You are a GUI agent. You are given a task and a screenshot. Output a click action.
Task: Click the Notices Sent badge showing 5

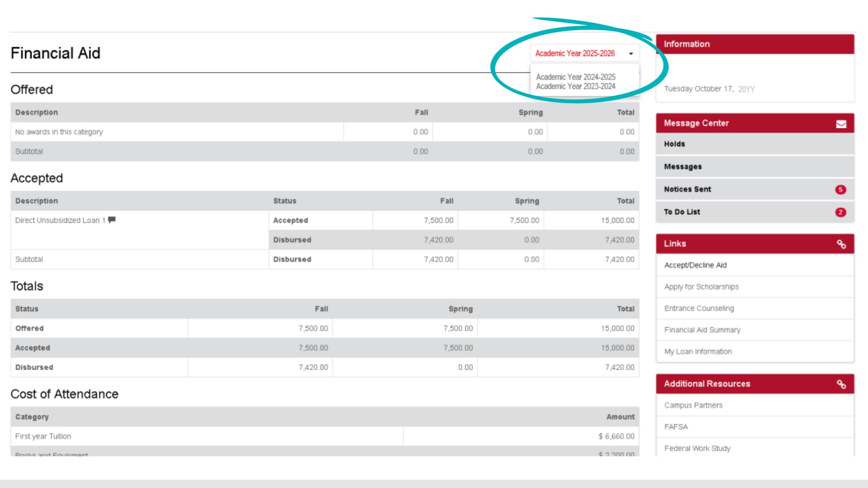840,189
